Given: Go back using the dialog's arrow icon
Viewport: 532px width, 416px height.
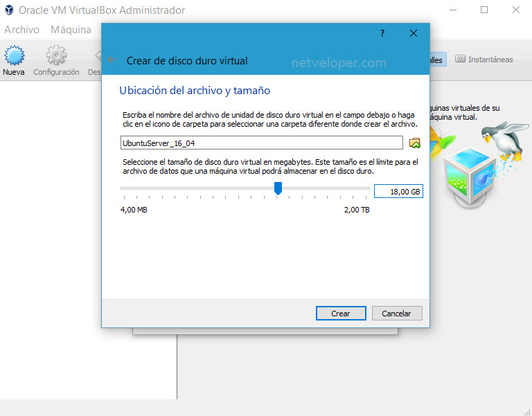Looking at the screenshot, I should tap(112, 60).
